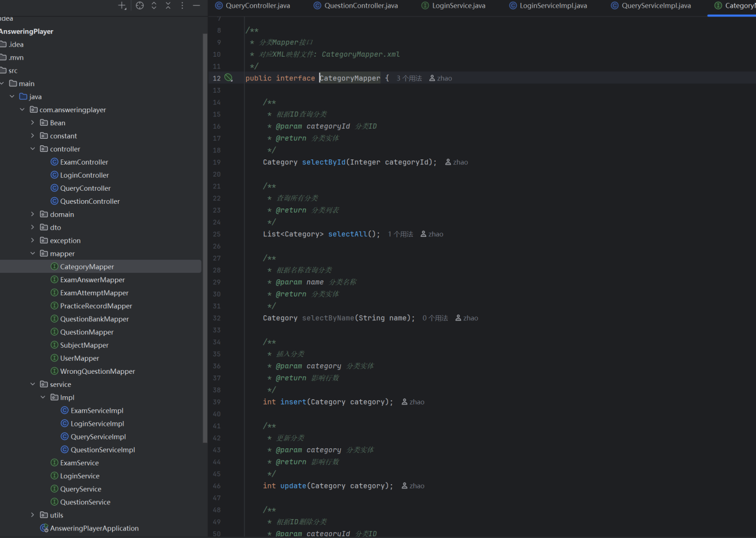Viewport: 756px width, 538px height.
Task: Collapse the mapper package chevron
Action: [32, 253]
